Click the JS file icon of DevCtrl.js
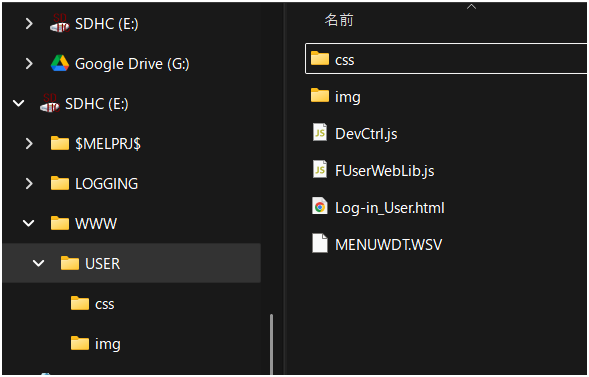 (x=320, y=133)
